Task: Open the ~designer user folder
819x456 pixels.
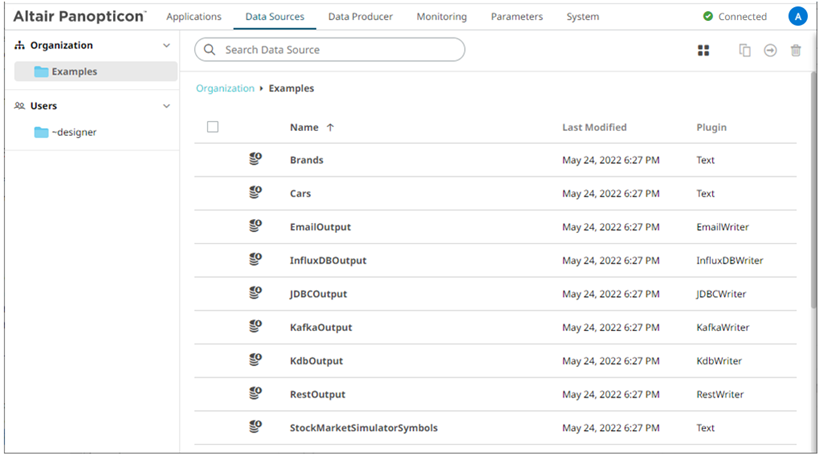Action: click(x=74, y=132)
